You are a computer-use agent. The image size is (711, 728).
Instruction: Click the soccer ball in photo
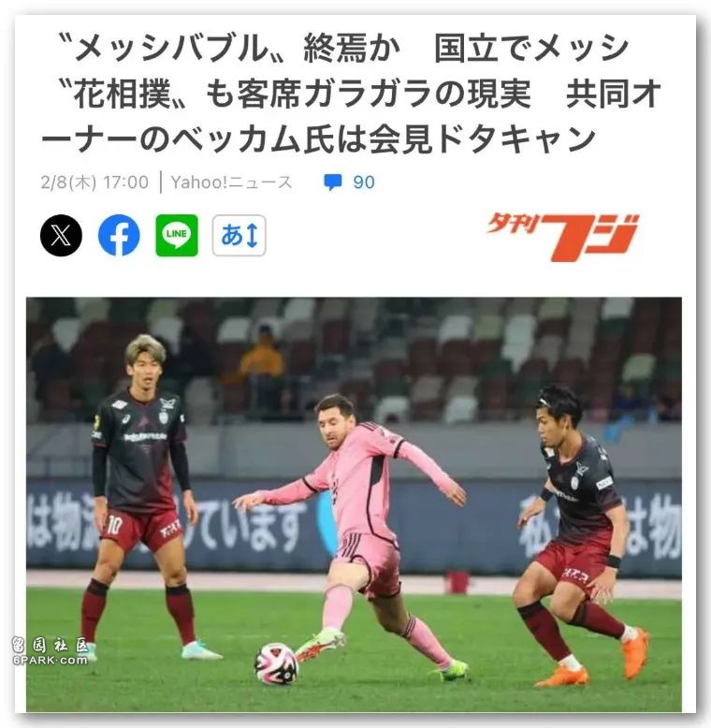pyautogui.click(x=277, y=663)
